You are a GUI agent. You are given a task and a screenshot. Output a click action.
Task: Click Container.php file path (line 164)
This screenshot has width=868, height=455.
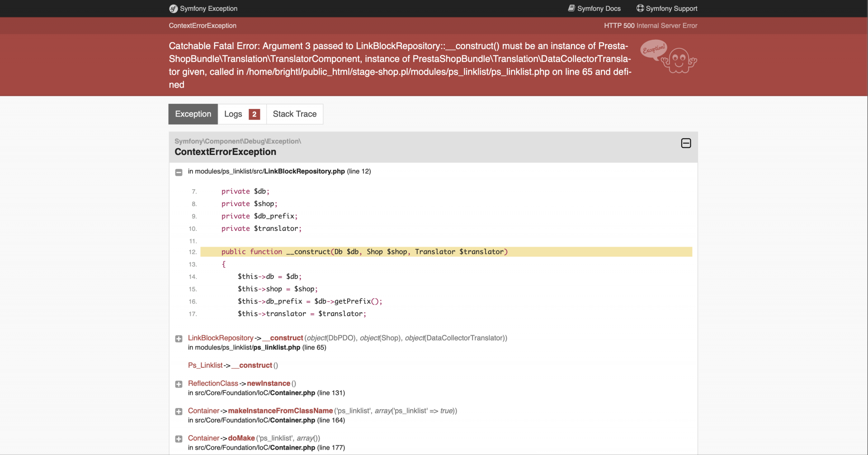pos(266,420)
